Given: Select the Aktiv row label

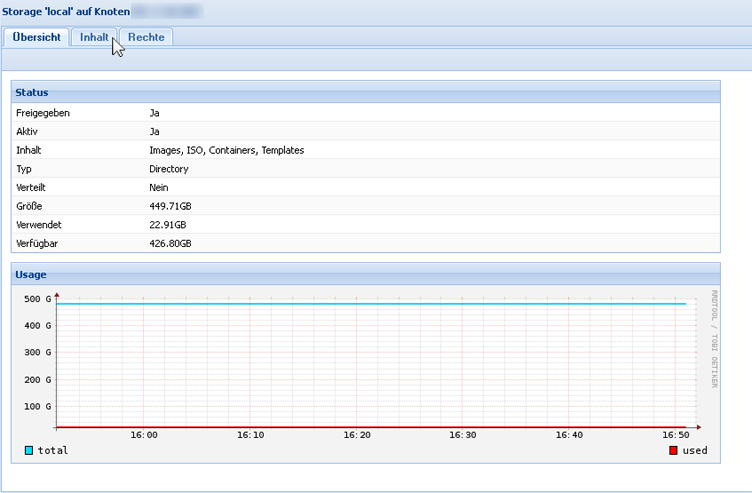Looking at the screenshot, I should 27,131.
